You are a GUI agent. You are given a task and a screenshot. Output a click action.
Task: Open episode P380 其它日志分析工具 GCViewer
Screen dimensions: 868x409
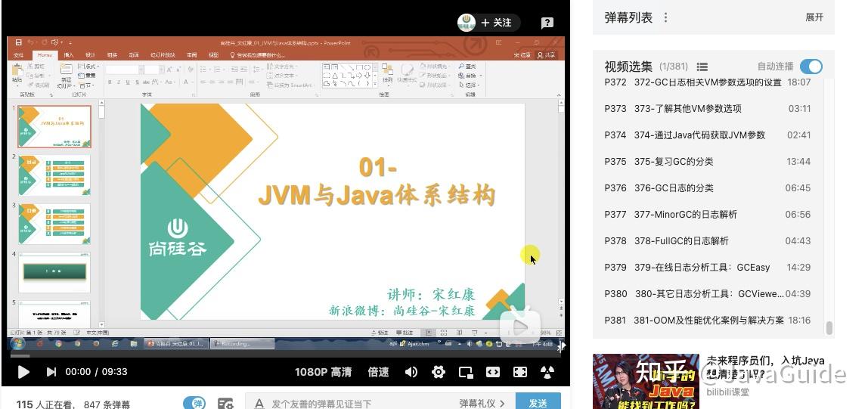pyautogui.click(x=708, y=294)
